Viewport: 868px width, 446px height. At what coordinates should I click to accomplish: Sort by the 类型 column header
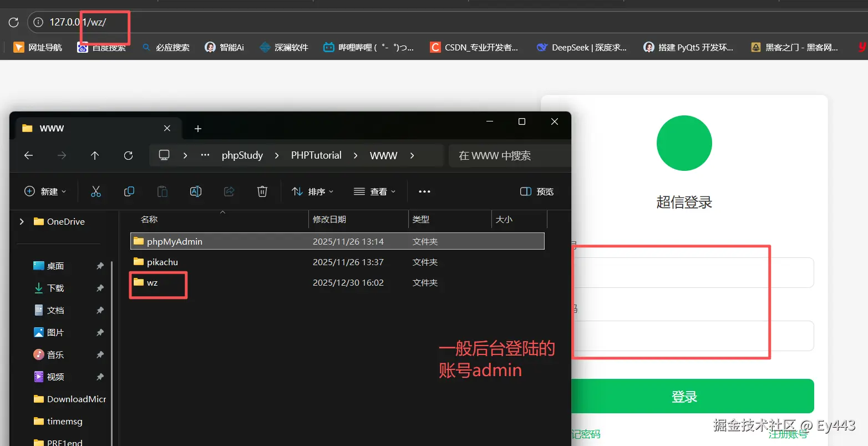pos(450,220)
